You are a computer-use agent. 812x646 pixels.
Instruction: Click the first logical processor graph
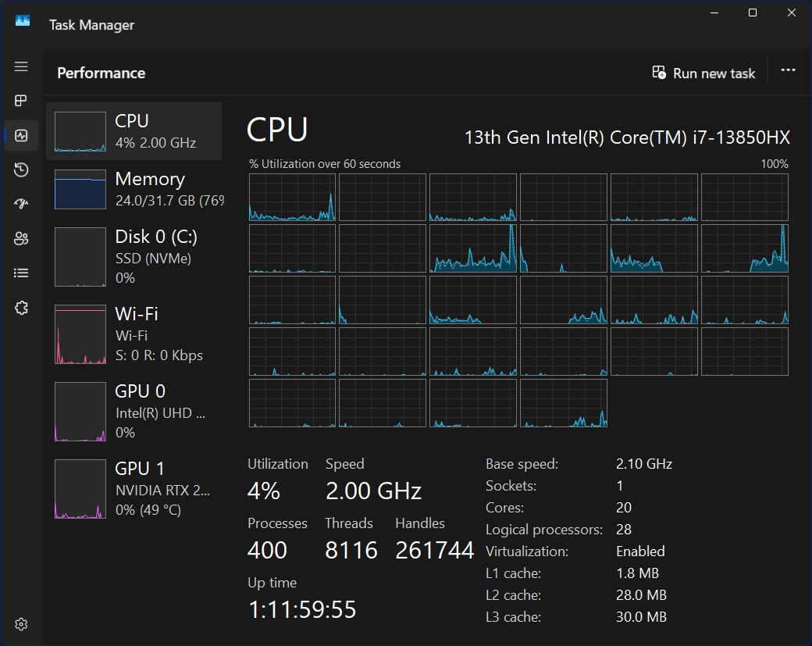[x=292, y=197]
